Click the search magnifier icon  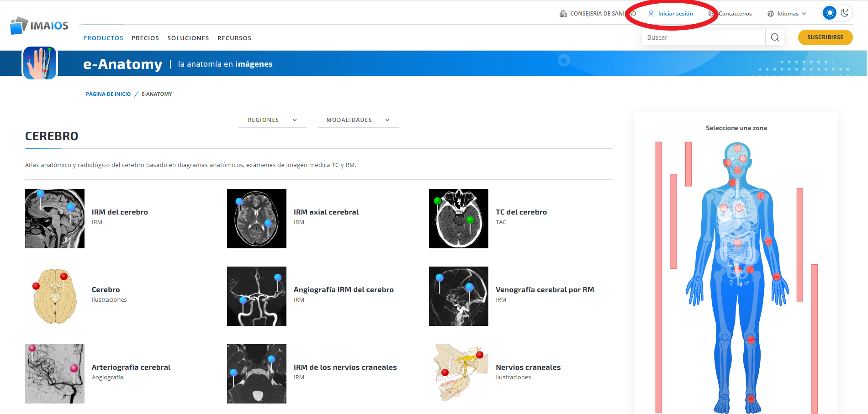click(x=775, y=37)
